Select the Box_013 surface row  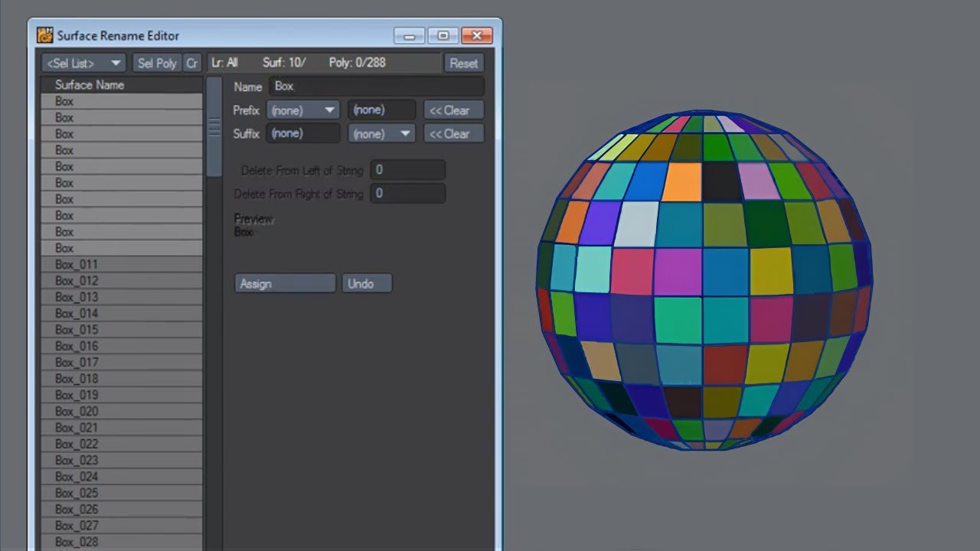(x=122, y=297)
